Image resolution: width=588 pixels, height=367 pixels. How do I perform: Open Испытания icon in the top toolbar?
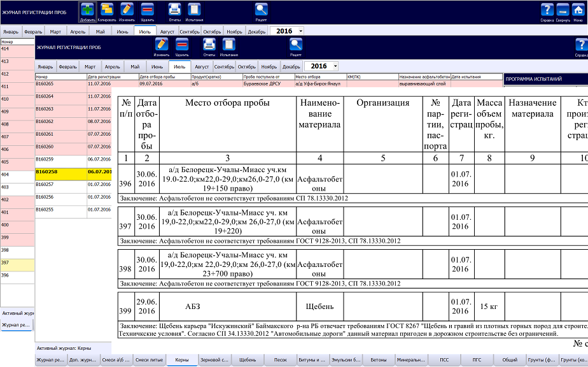tap(194, 10)
